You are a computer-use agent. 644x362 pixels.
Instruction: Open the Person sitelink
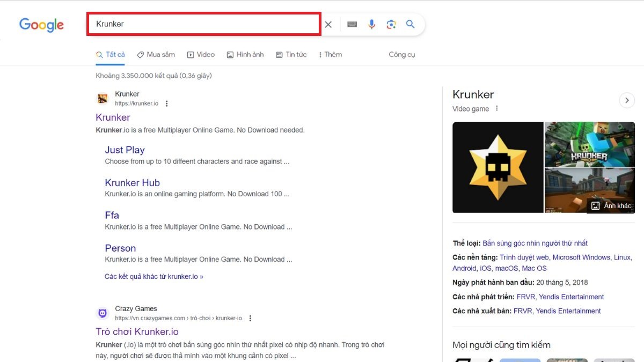click(120, 248)
